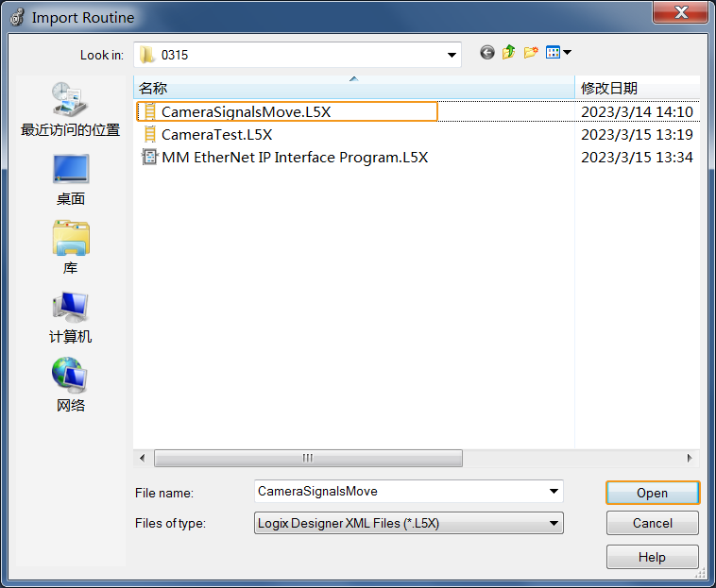Expand view menu dropdown arrow

567,53
